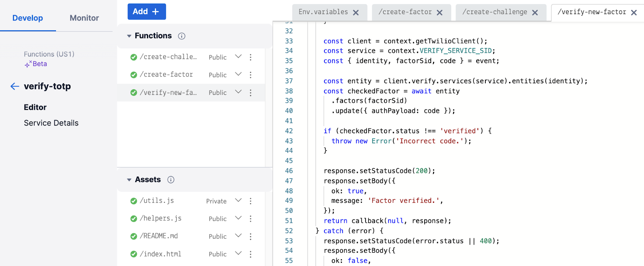Click green check status icon for /helpers.js
The width and height of the screenshot is (644, 266).
[x=134, y=219]
